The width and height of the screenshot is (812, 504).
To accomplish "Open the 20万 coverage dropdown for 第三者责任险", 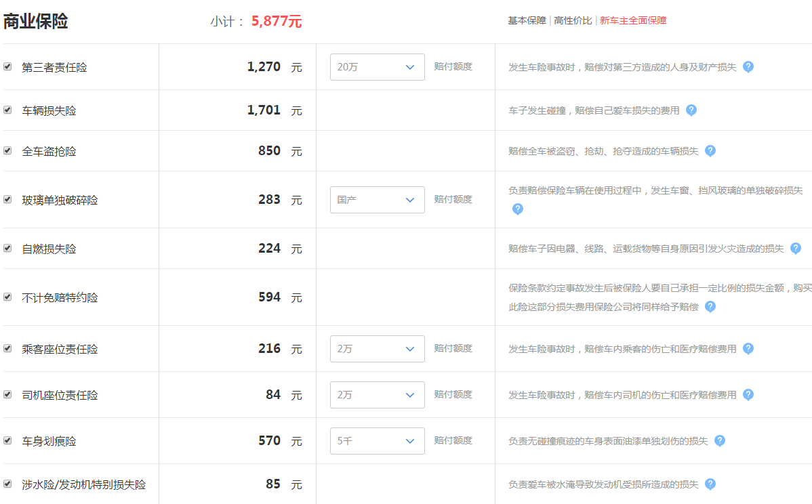I will click(377, 67).
